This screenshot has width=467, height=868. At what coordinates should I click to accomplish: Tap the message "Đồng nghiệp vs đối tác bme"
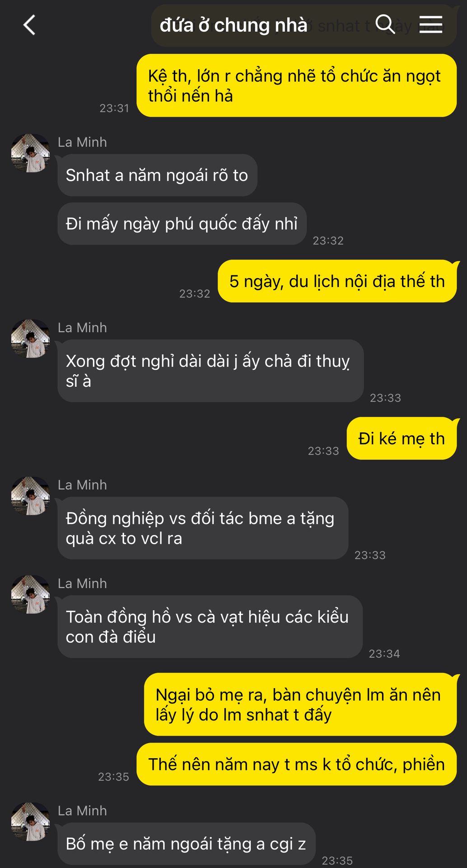point(203,528)
